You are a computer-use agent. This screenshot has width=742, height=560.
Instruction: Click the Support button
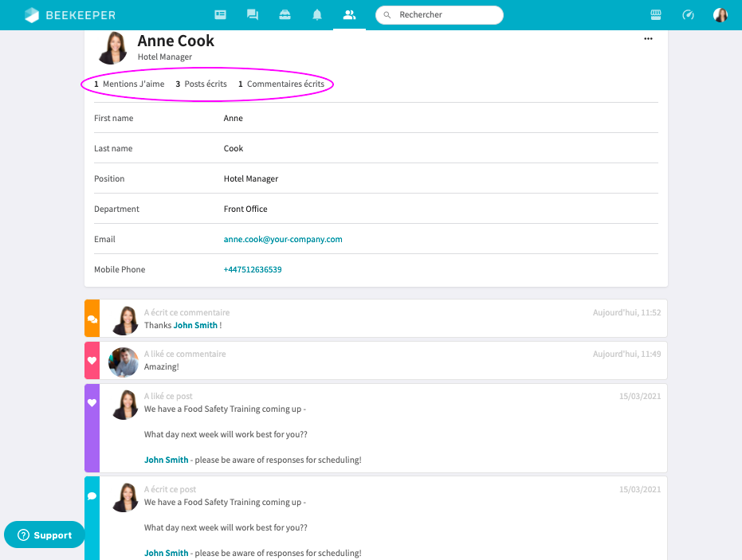45,535
